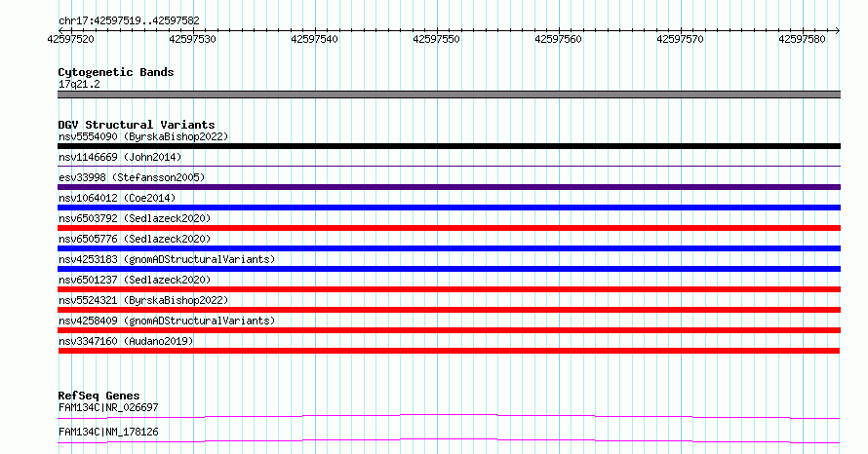Open variant nsv3347160 (Audano2019) label
This screenshot has width=868, height=454.
[x=126, y=341]
